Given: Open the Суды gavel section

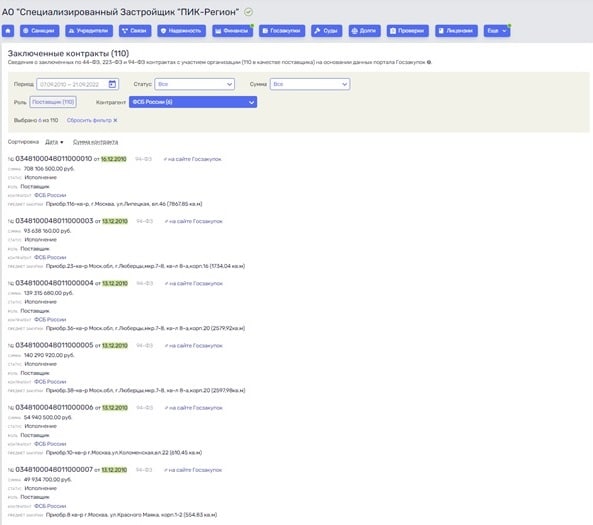Looking at the screenshot, I should pyautogui.click(x=327, y=31).
